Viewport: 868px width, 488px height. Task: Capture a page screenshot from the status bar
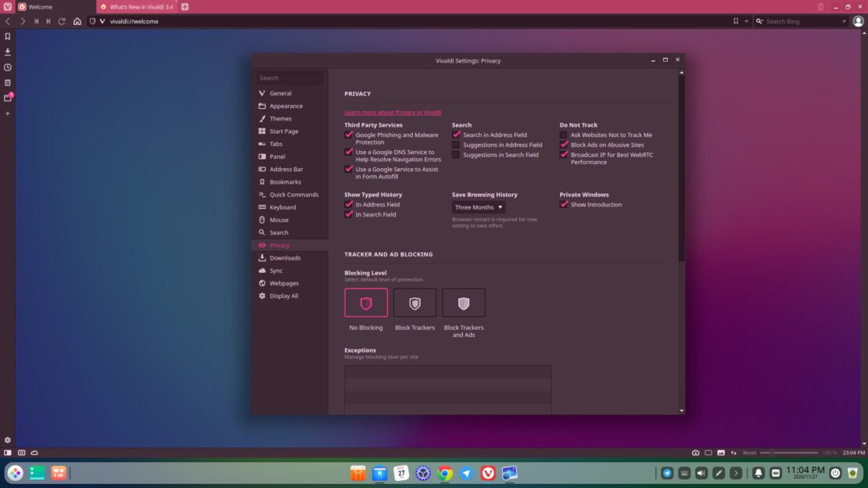[x=695, y=452]
